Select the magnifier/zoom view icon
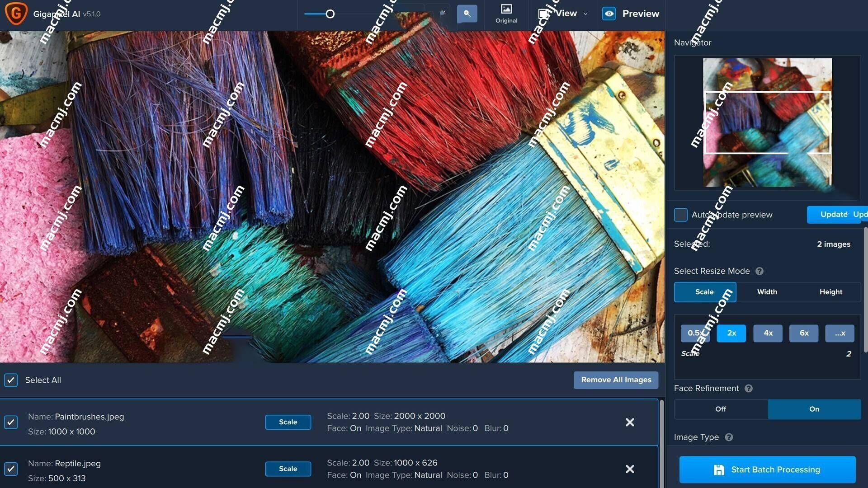 tap(468, 13)
